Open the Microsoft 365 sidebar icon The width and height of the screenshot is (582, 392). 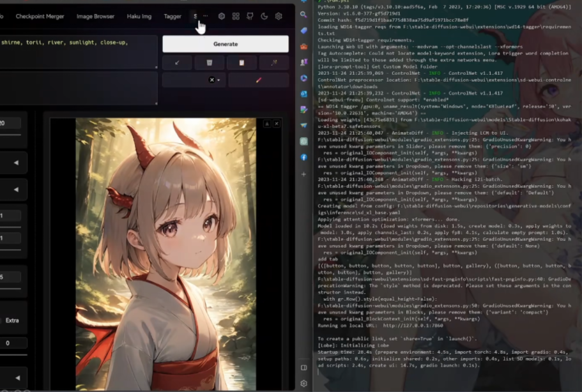(303, 78)
